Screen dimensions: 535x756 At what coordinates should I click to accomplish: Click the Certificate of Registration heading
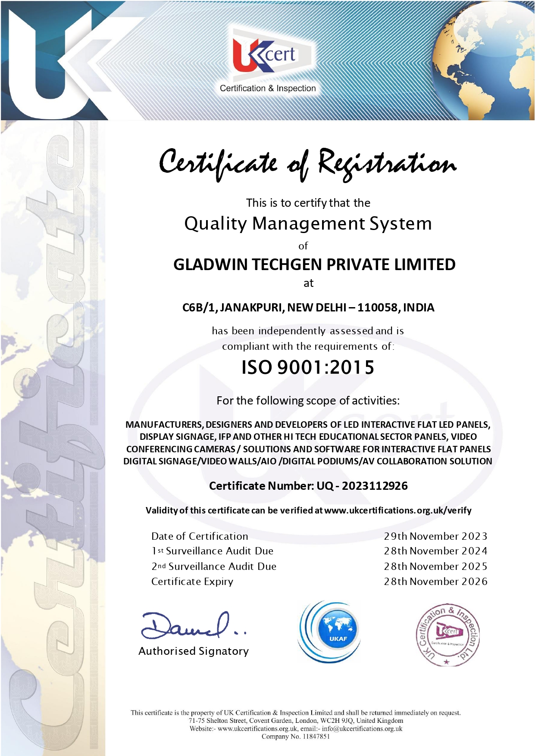coord(307,165)
